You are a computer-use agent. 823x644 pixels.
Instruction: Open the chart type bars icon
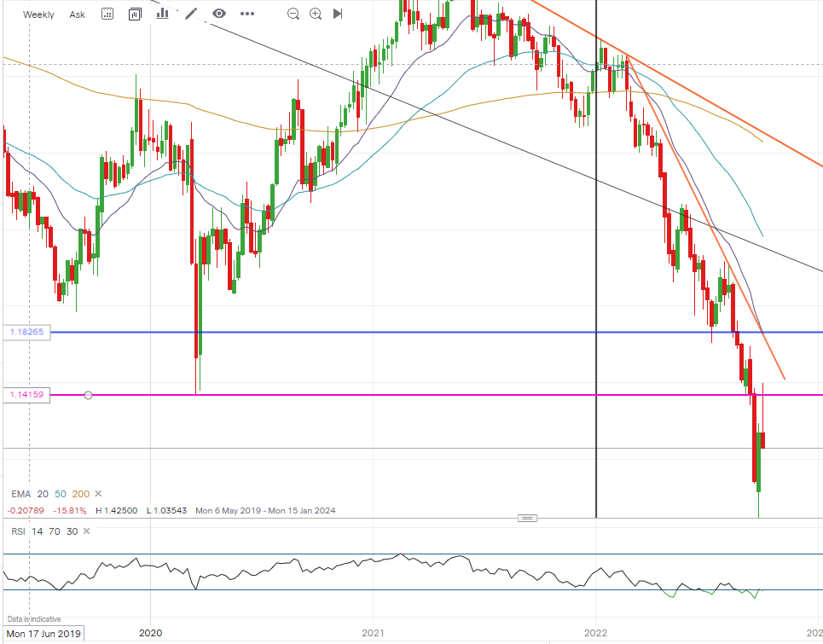click(x=163, y=14)
